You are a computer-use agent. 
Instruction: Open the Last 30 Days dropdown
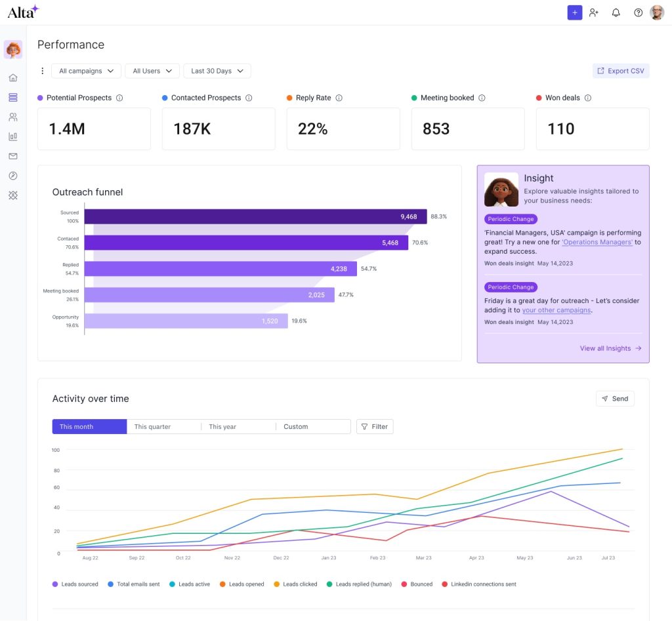pos(217,71)
